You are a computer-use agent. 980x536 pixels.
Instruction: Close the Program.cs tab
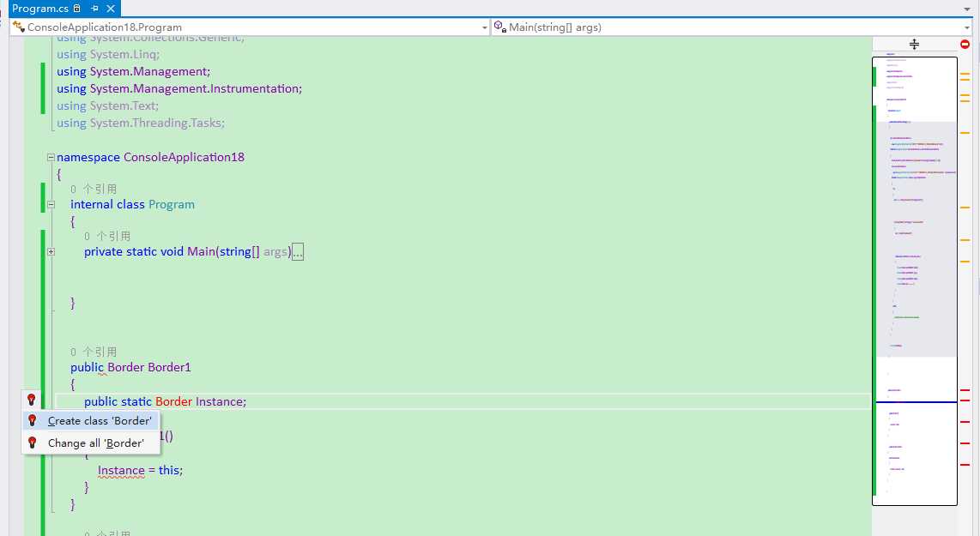[x=111, y=9]
